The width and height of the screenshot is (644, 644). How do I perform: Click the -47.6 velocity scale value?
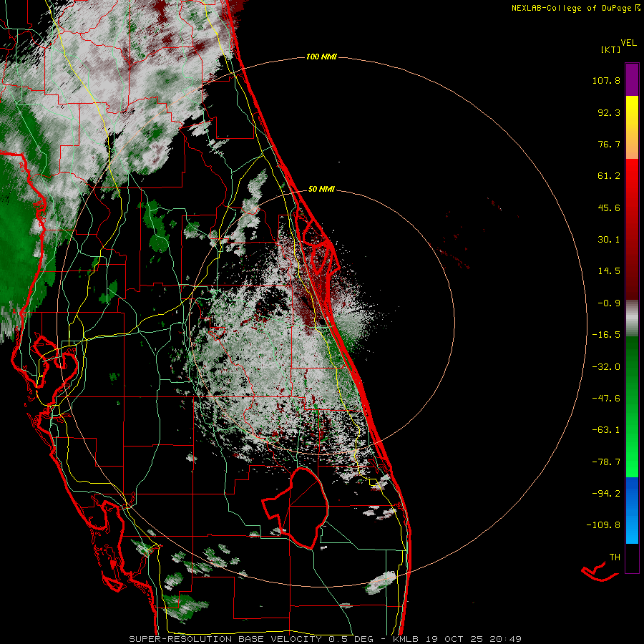click(606, 399)
